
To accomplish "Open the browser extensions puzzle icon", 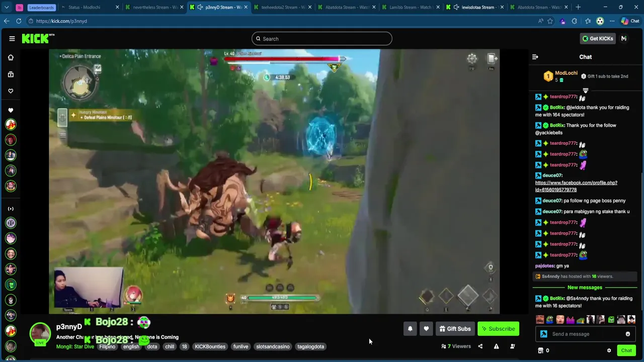I will click(575, 21).
